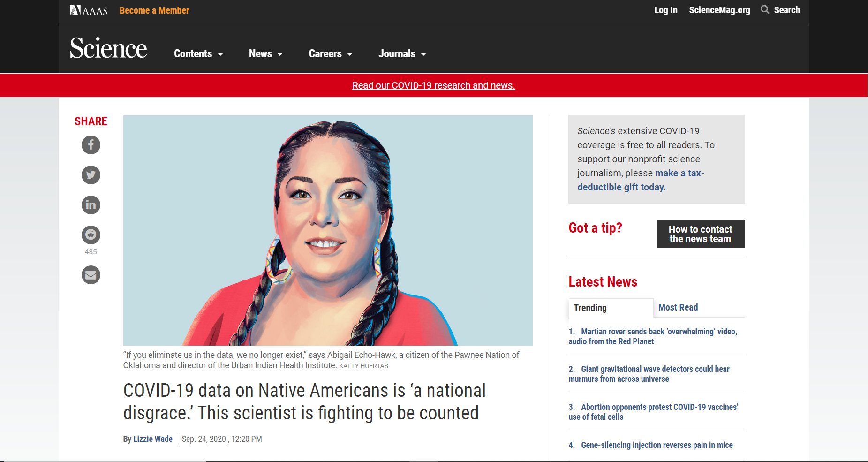Screen dimensions: 868x462
Task: Click the magnifying glass search icon
Action: click(x=765, y=10)
